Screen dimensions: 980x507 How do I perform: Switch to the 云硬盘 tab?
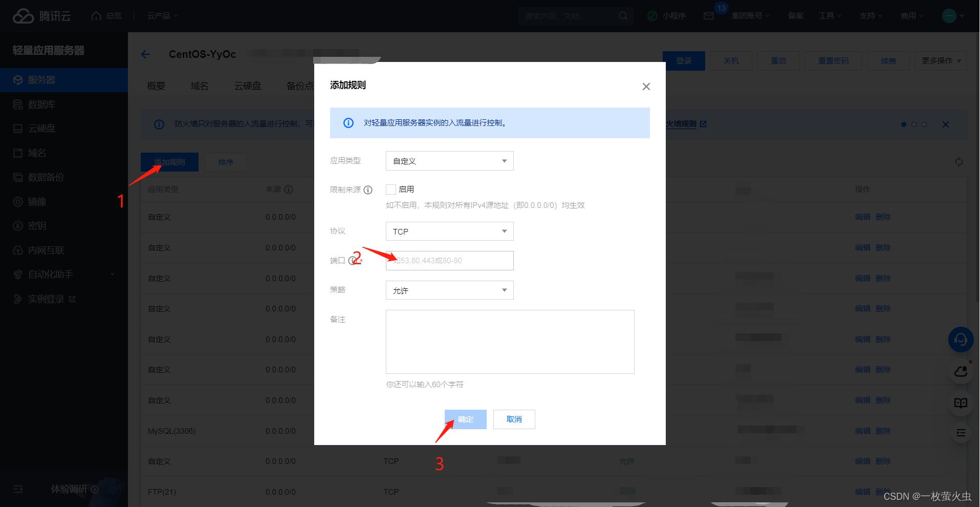coord(248,86)
